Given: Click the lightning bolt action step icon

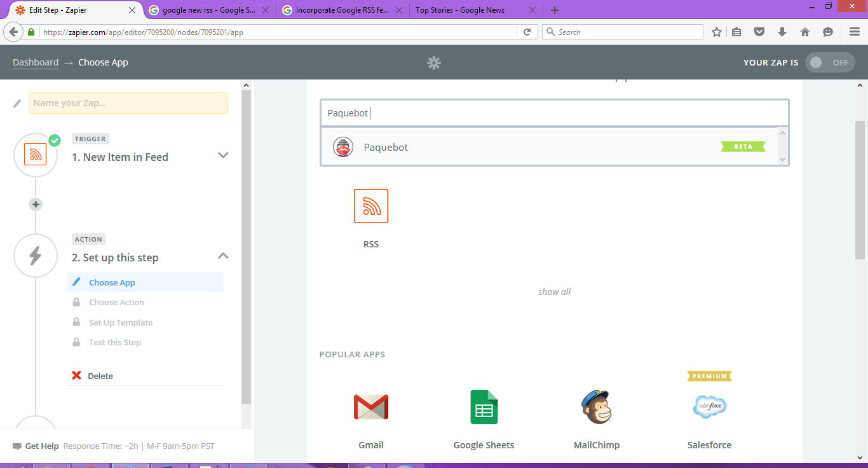Looking at the screenshot, I should pyautogui.click(x=36, y=256).
